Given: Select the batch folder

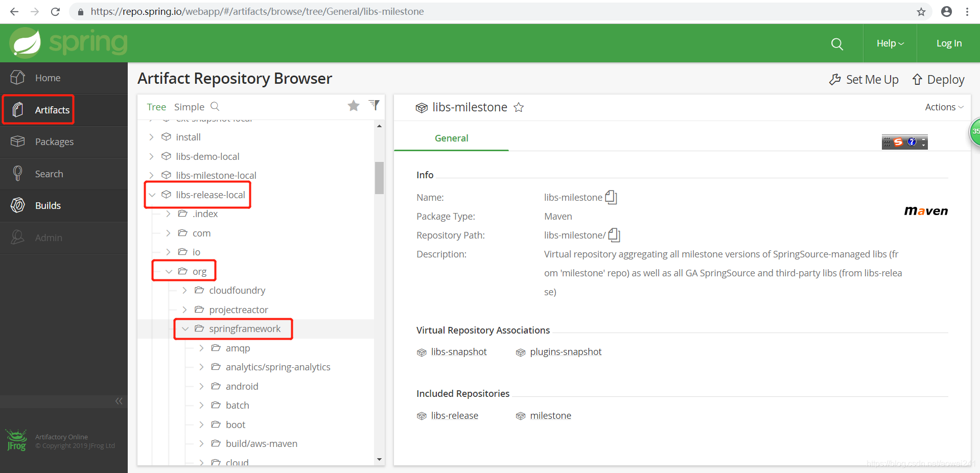Looking at the screenshot, I should coord(238,405).
